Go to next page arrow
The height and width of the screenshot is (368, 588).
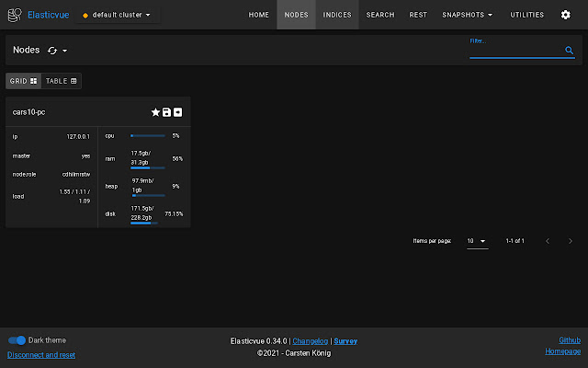tap(570, 241)
